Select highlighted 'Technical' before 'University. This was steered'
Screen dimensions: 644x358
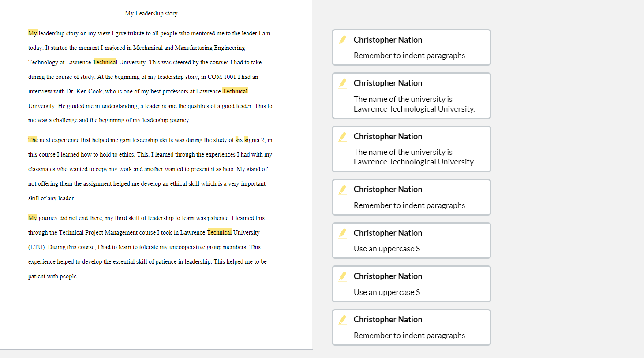(104, 62)
